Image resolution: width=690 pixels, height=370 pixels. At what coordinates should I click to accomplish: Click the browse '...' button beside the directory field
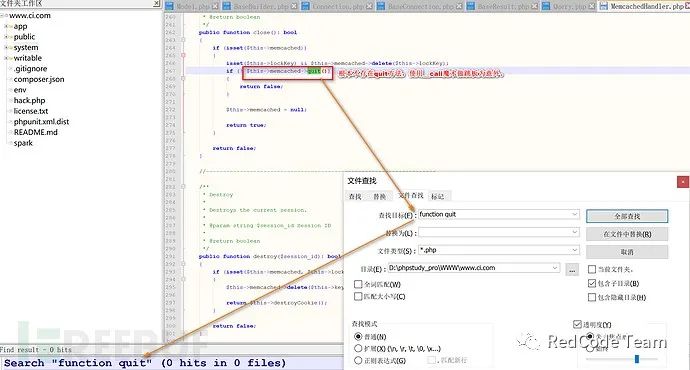(572, 269)
